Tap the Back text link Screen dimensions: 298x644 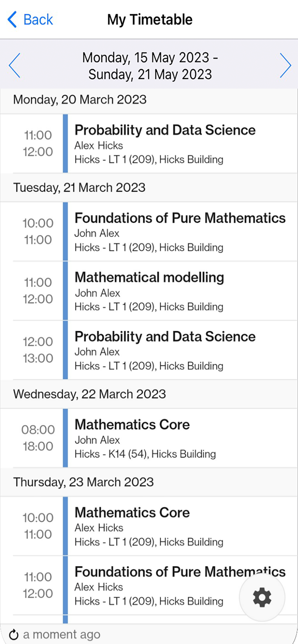click(38, 19)
